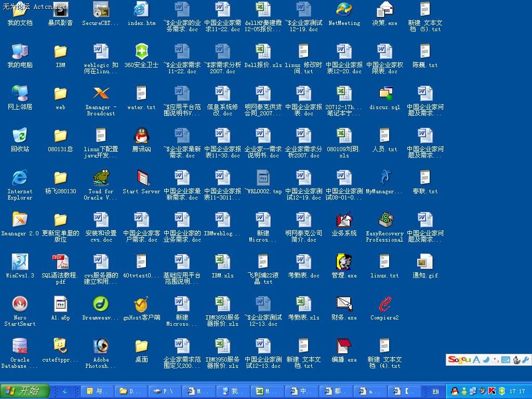Viewport: 532px width, 399px height.
Task: Open the Sogou soft keyboard menu
Action: click(506, 360)
